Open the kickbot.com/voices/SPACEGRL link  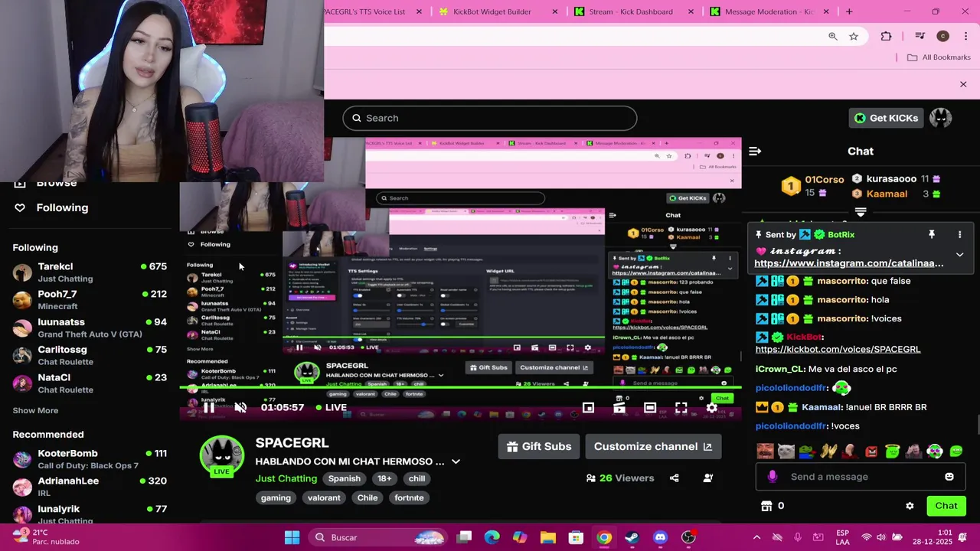point(838,349)
